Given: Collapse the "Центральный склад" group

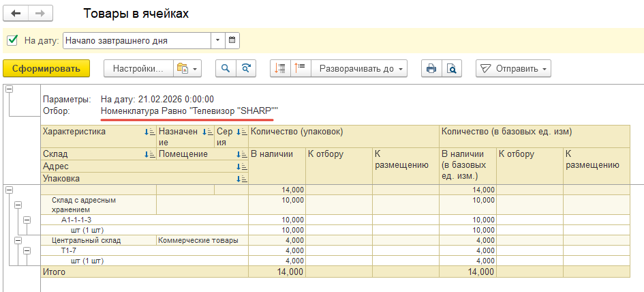Looking at the screenshot, I should (x=18, y=240).
